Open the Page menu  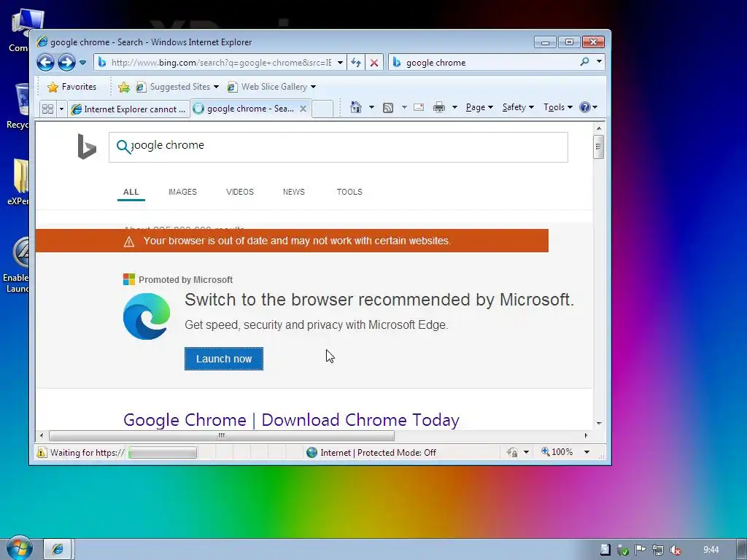(479, 107)
